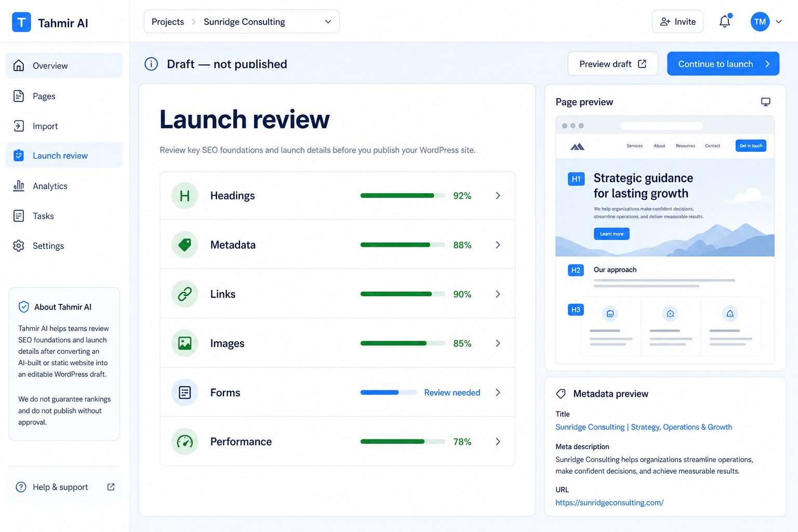The image size is (798, 532).
Task: Click Review needed status text
Action: click(452, 393)
